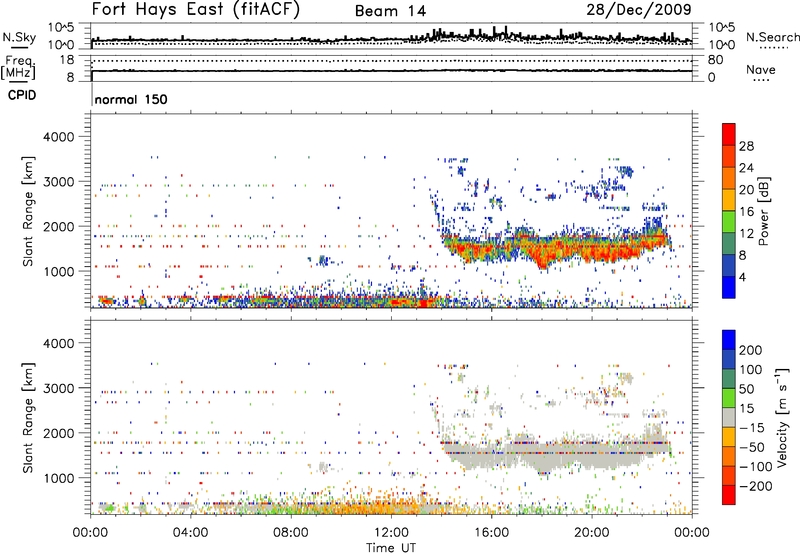This screenshot has width=800, height=554.
Task: Click the 'Nave' legend label
Action: point(760,69)
